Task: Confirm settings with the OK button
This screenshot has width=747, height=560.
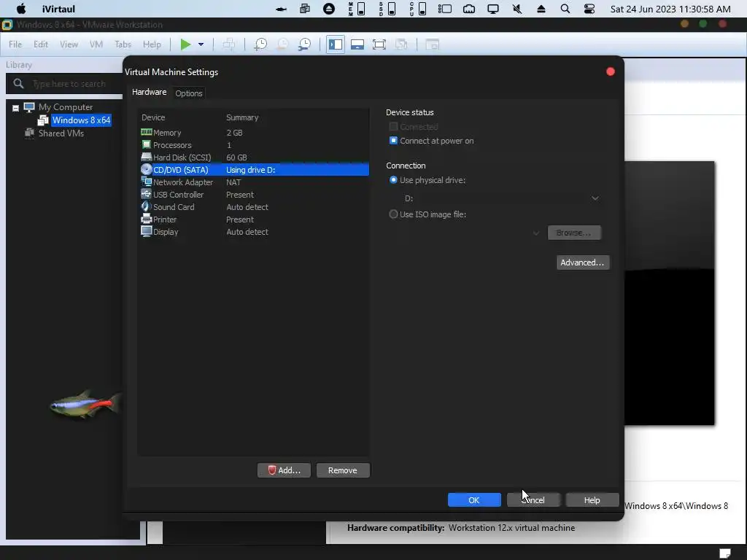Action: tap(474, 500)
